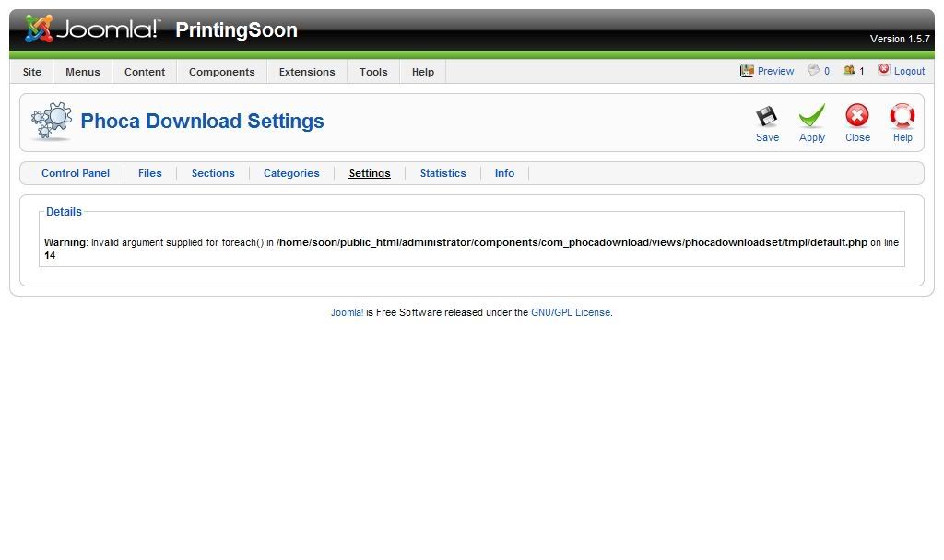The width and height of the screenshot is (944, 560).
Task: Switch to the Info tab
Action: pyautogui.click(x=504, y=173)
